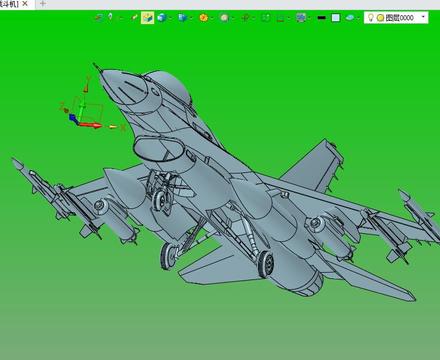Close the fighter jet document tab
The width and height of the screenshot is (440, 360).
point(25,4)
